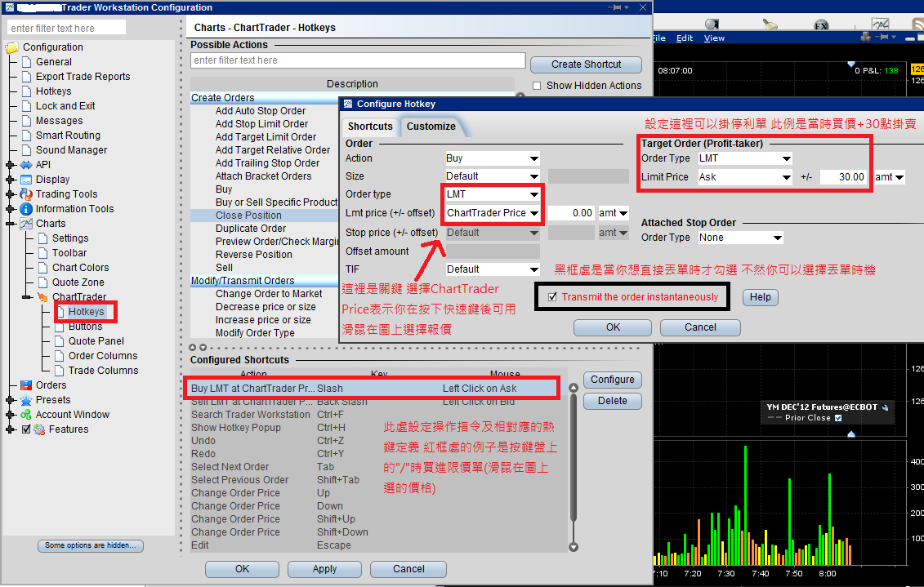Viewport: 924px width, 587px height.
Task: Click OK in Configure Hotkey dialog
Action: 613,327
